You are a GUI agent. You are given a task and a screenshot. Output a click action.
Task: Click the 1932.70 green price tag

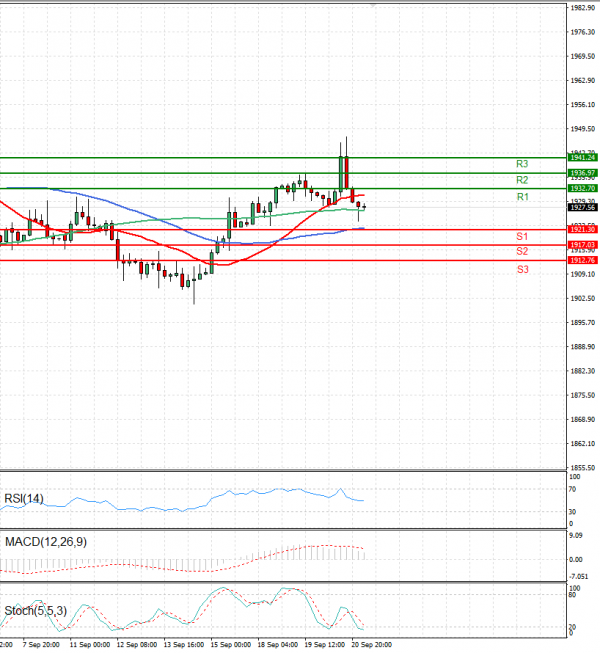(x=583, y=188)
